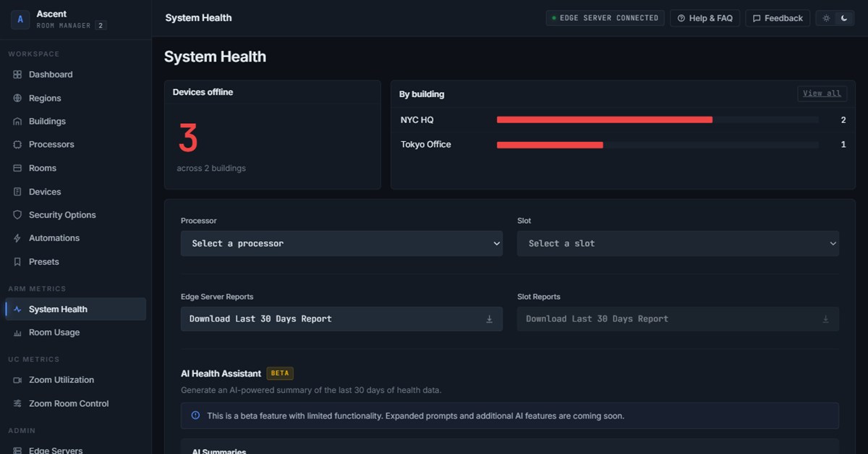Screen dimensions: 868x454
Task: Open Zoom Utilization page
Action: (x=75, y=380)
